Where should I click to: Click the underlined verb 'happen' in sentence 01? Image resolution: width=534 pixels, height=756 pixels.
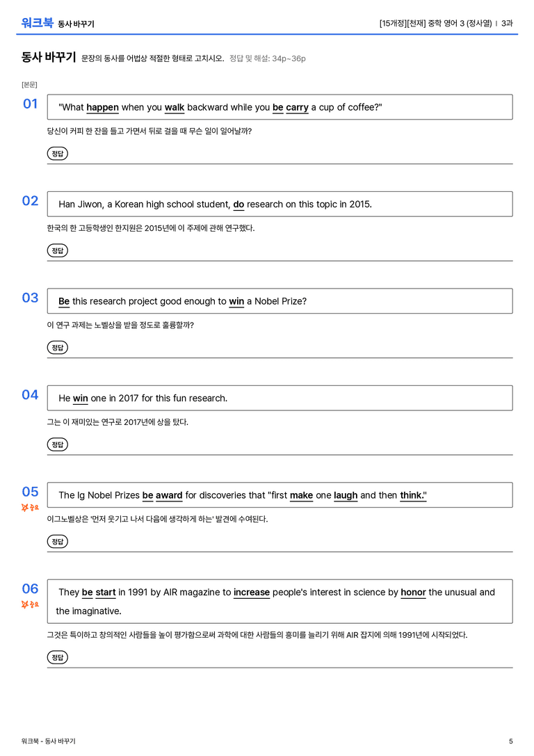pos(103,108)
